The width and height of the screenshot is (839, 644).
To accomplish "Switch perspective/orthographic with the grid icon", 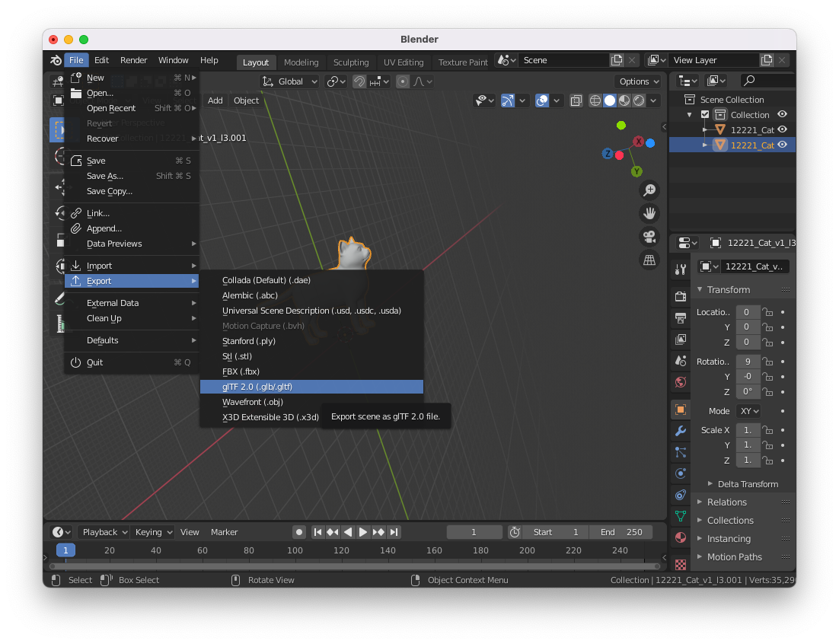I will [649, 260].
